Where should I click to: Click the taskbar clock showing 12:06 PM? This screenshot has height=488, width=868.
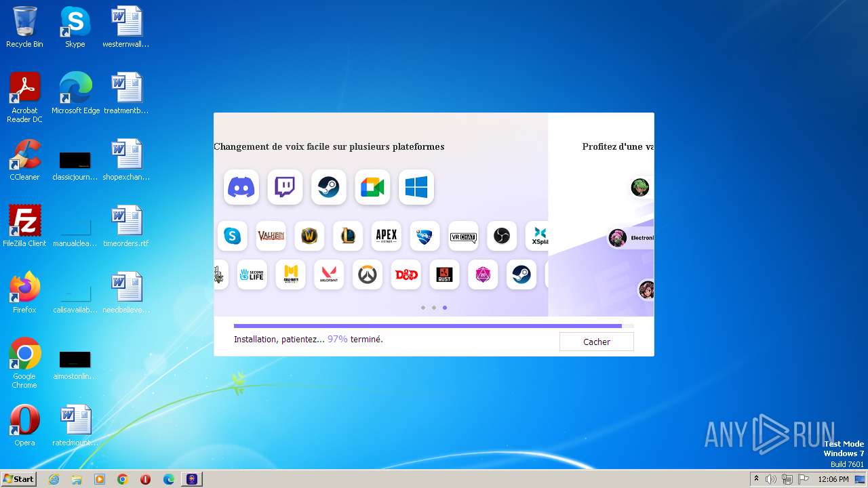(833, 479)
